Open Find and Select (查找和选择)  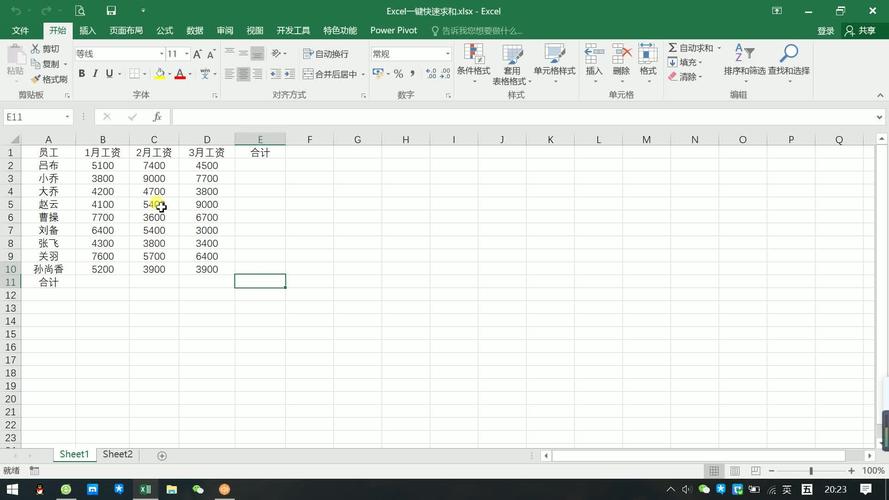[x=789, y=61]
